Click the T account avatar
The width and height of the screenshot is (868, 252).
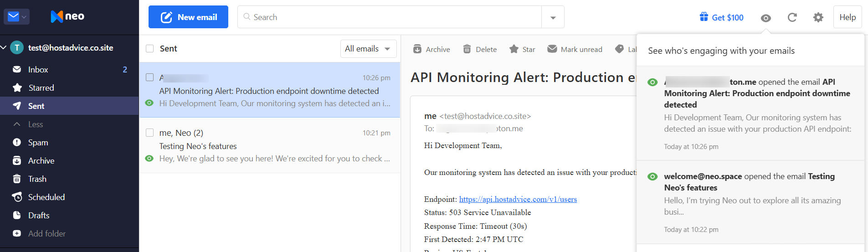pos(17,47)
